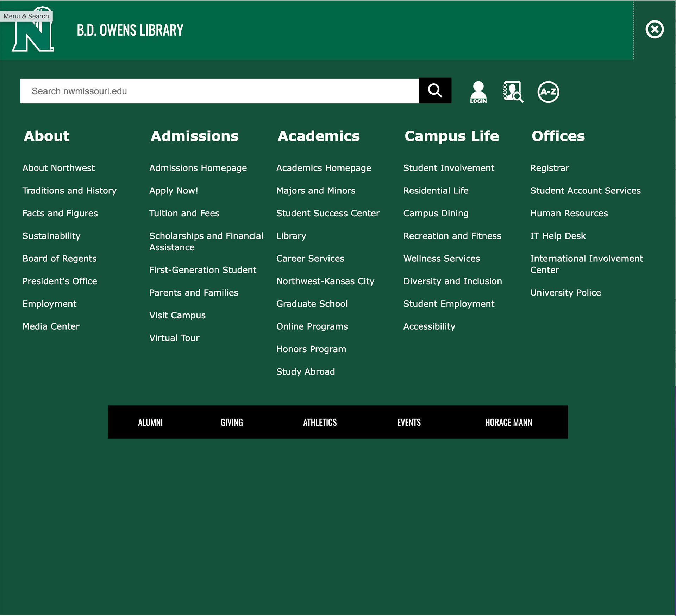Go to President's Office
This screenshot has width=676, height=616.
[x=60, y=281]
